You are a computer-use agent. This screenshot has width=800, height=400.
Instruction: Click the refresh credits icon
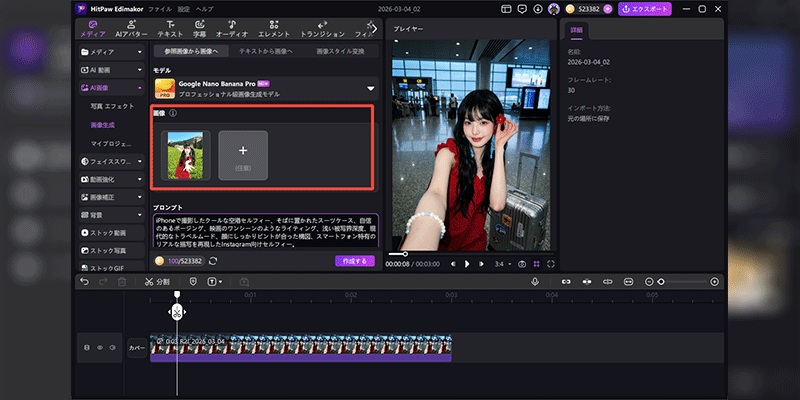pyautogui.click(x=213, y=261)
